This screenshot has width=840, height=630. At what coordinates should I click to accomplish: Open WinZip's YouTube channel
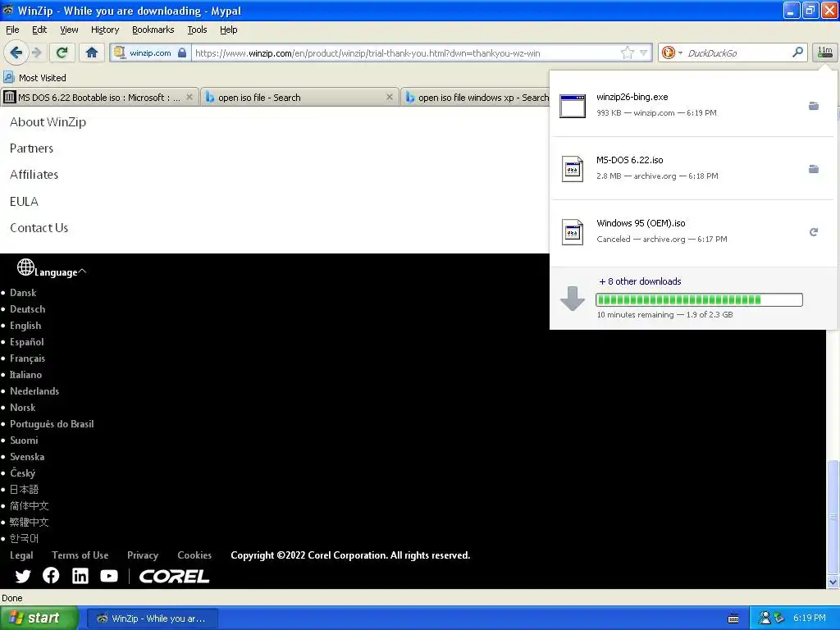(109, 576)
